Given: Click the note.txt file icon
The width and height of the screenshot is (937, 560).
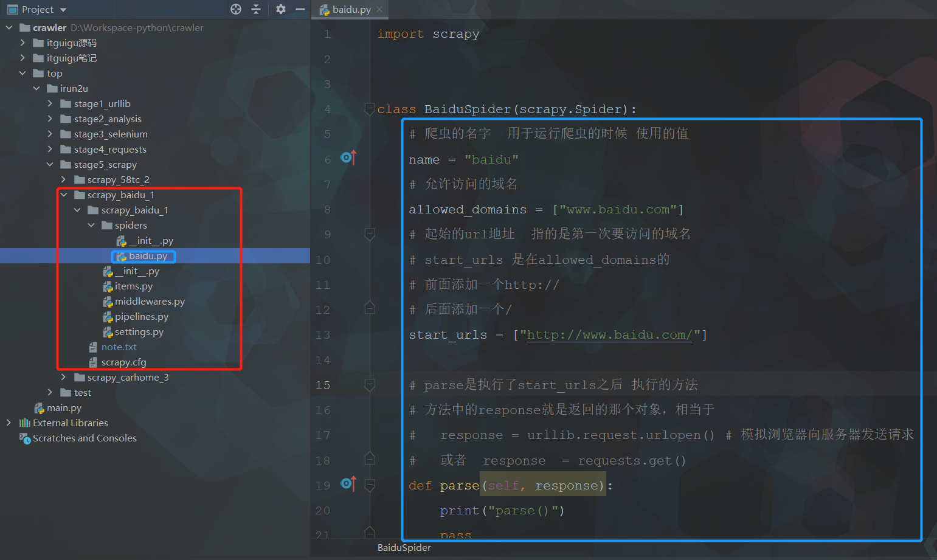Looking at the screenshot, I should click(x=93, y=347).
